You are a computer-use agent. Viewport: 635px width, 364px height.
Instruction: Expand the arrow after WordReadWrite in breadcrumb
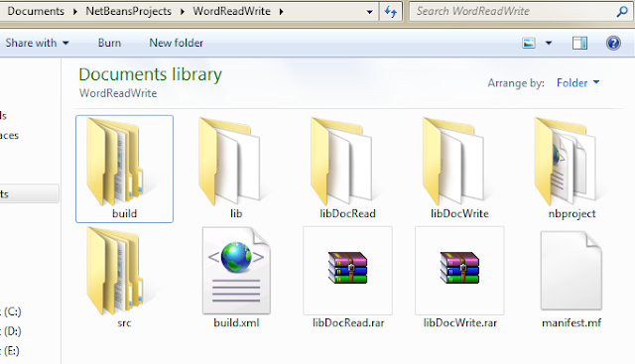pyautogui.click(x=281, y=12)
